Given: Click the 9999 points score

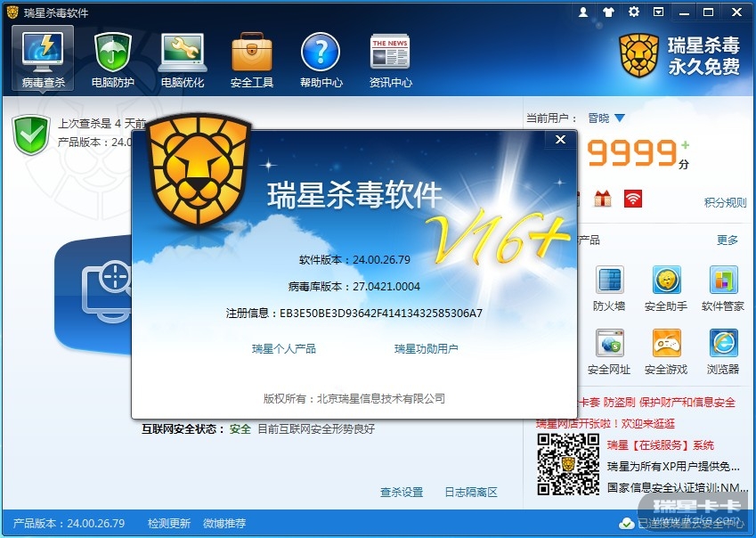Looking at the screenshot, I should [632, 153].
